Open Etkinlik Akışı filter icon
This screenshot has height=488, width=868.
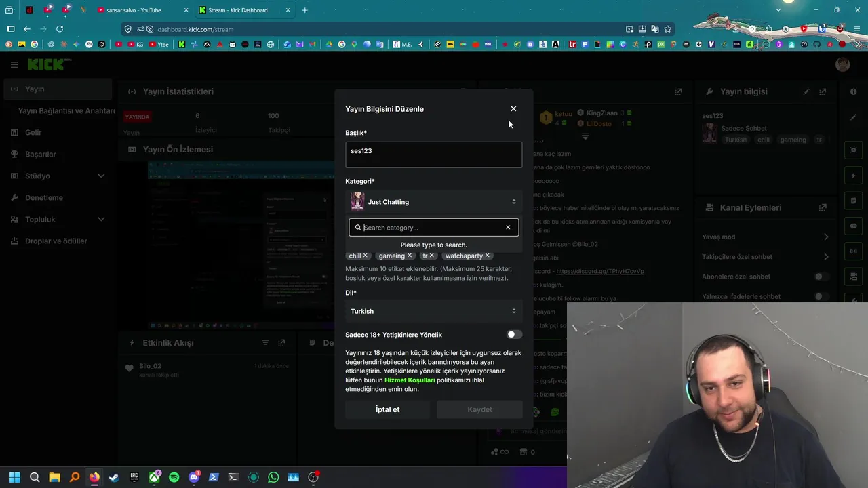tap(265, 343)
